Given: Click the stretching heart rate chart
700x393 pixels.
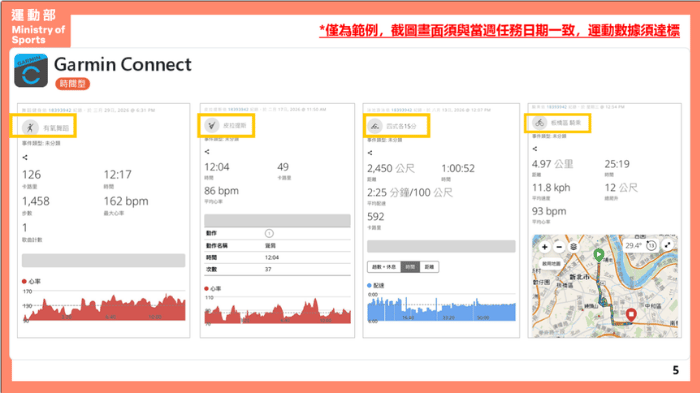Looking at the screenshot, I should [x=277, y=310].
